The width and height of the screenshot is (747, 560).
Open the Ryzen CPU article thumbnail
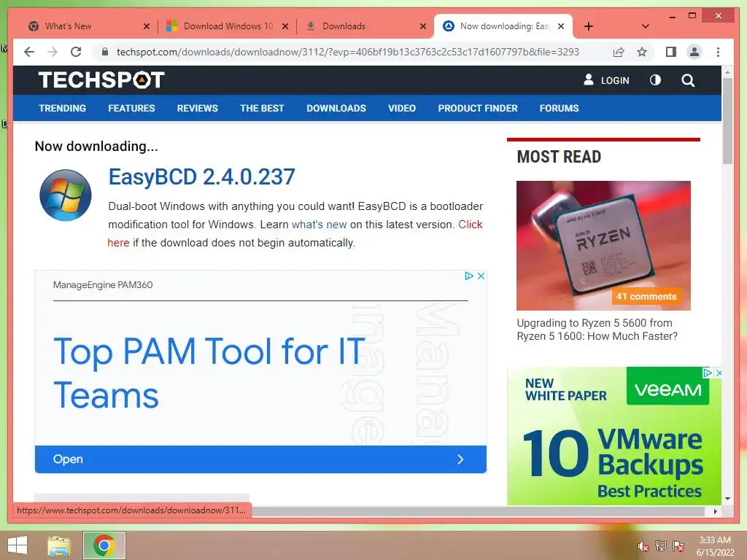603,245
